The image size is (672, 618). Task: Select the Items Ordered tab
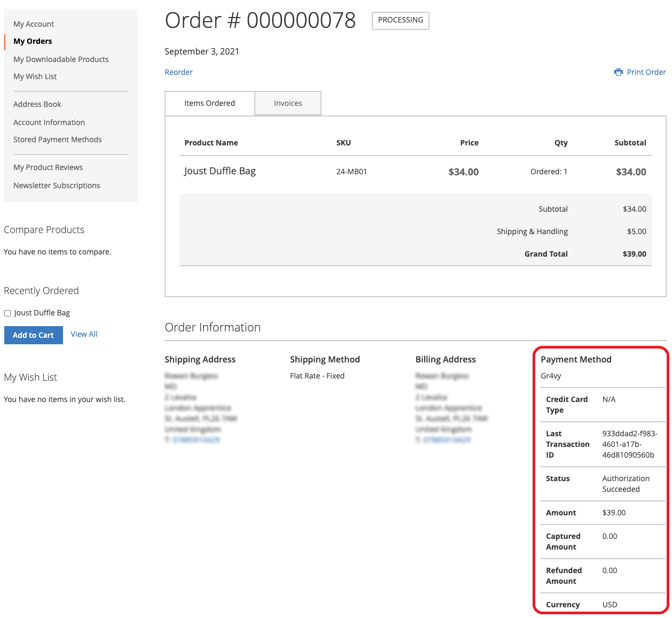point(209,103)
